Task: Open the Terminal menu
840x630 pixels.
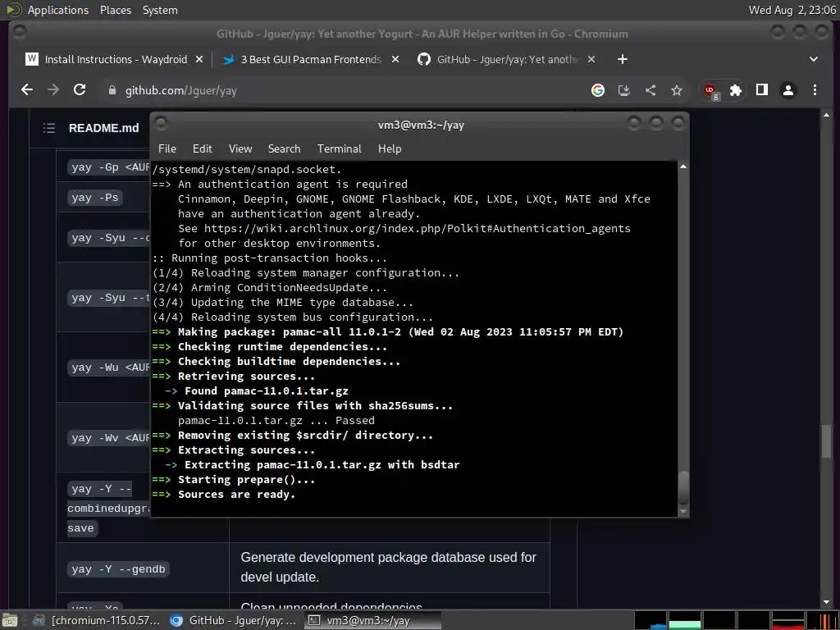Action: (340, 149)
